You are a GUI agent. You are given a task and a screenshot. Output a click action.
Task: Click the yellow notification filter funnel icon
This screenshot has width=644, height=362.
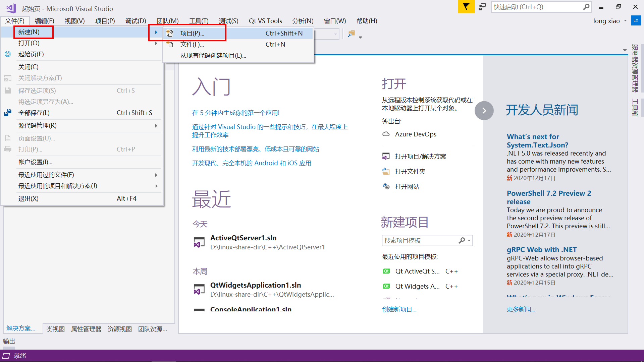(x=466, y=6)
